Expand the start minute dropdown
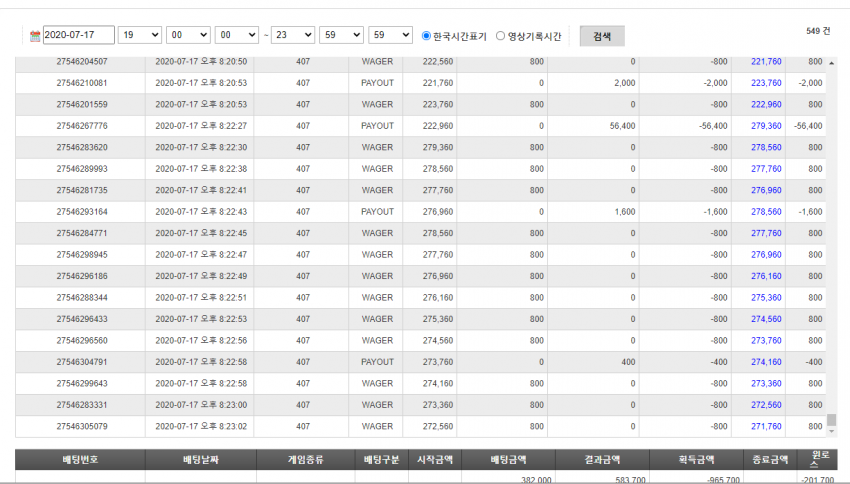850x484 pixels. point(188,35)
